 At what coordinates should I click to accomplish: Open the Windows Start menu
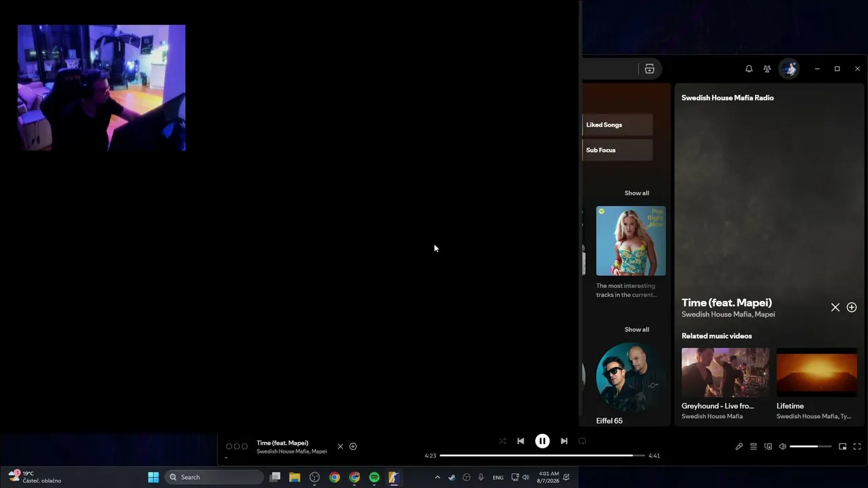[x=153, y=477]
